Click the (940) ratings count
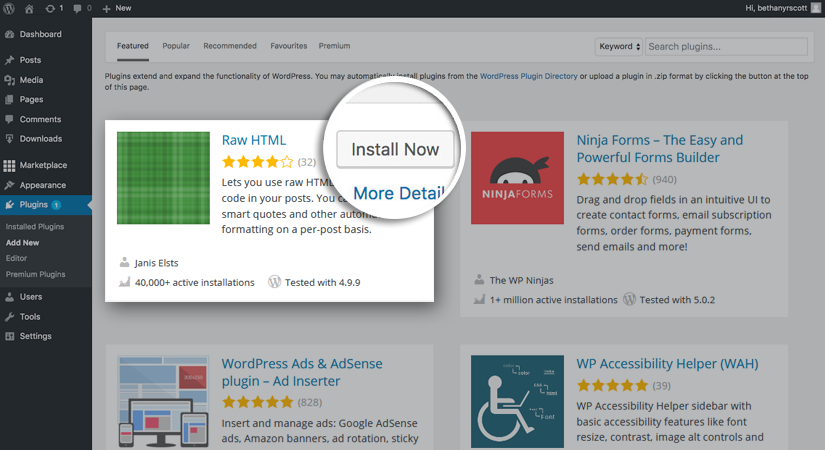 point(665,180)
